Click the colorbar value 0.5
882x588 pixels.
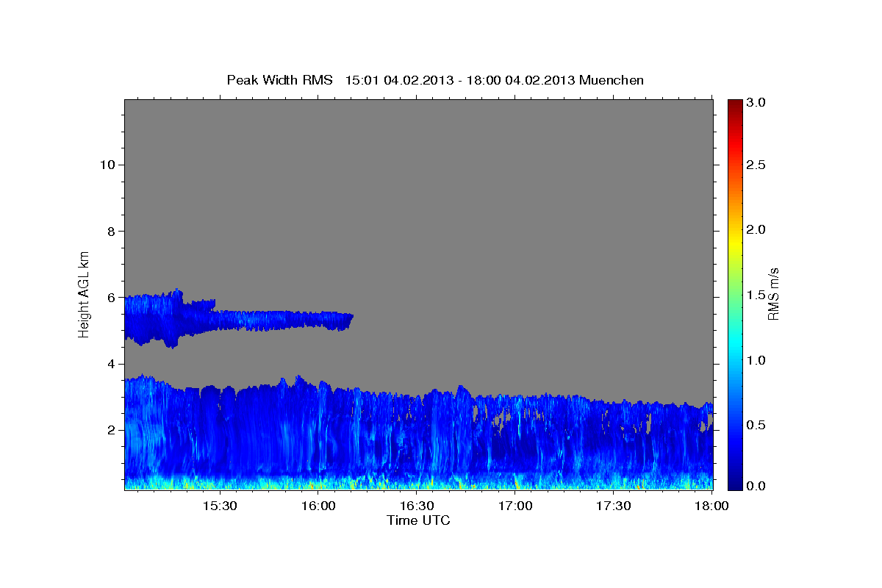756,425
